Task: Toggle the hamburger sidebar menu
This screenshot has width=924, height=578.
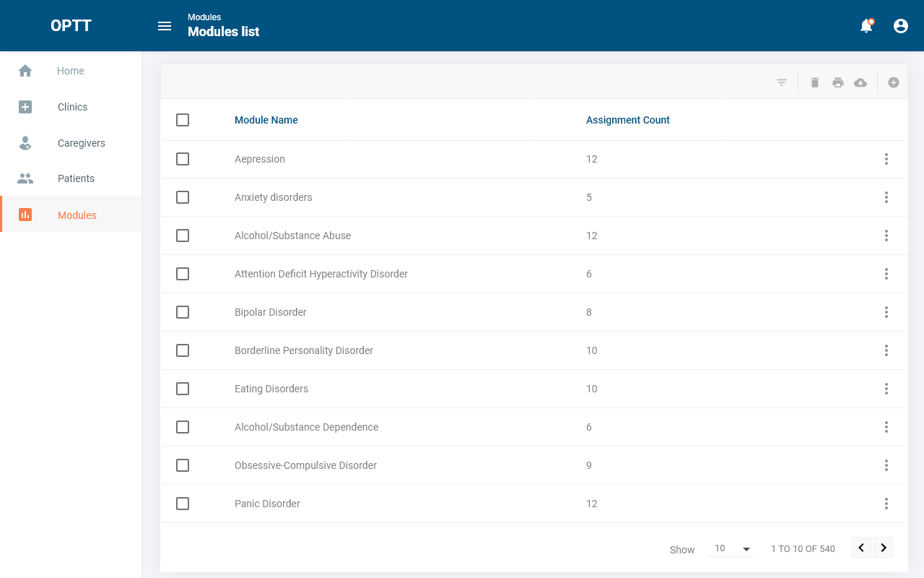Action: pyautogui.click(x=165, y=26)
